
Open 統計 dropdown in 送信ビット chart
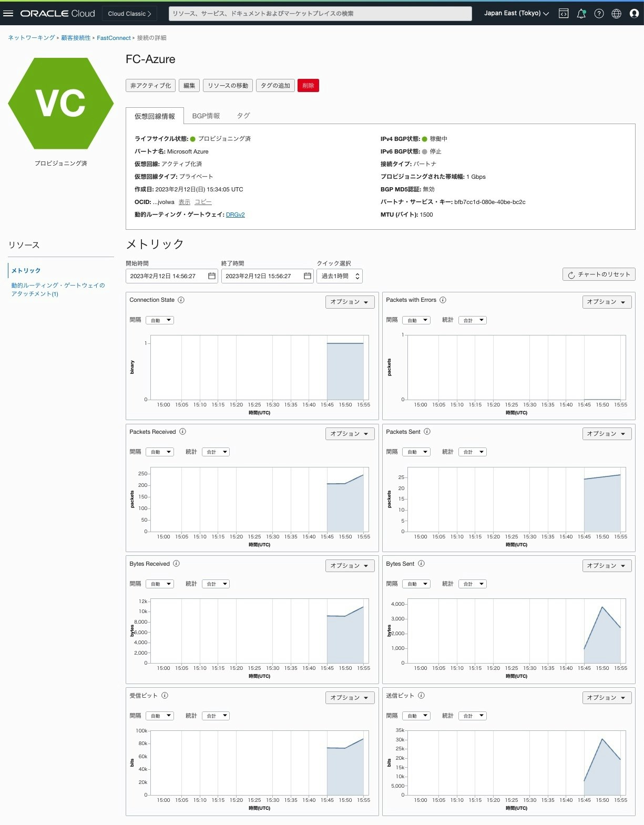(x=473, y=716)
